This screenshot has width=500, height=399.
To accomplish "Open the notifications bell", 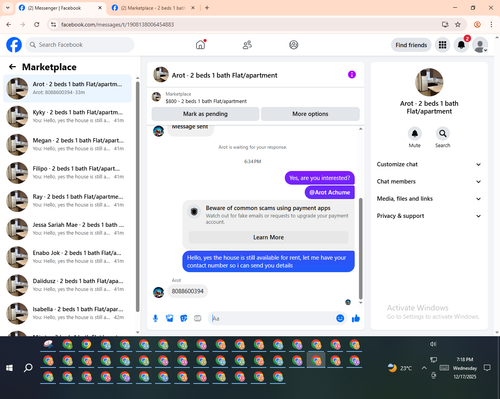I will tap(461, 45).
